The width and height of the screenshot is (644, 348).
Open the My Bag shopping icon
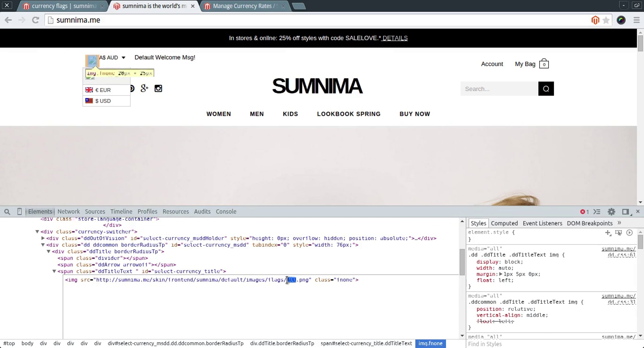tap(544, 64)
